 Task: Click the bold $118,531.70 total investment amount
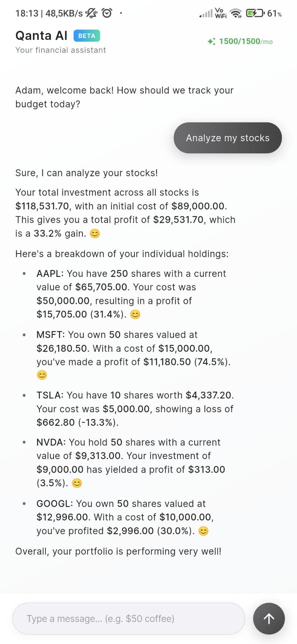[42, 206]
